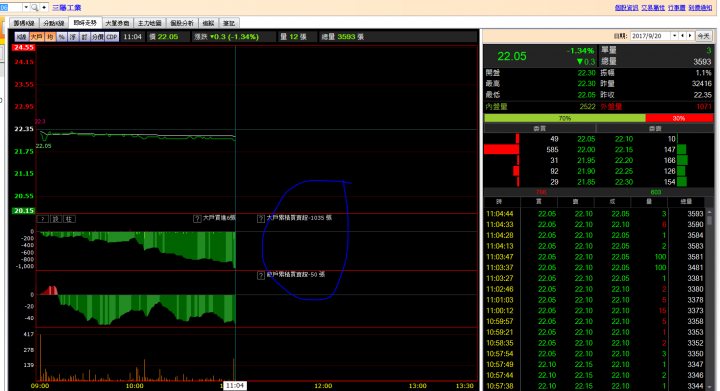The width and height of the screenshot is (720, 391).
Task: Select the 即時走勢 tab
Action: coord(85,22)
